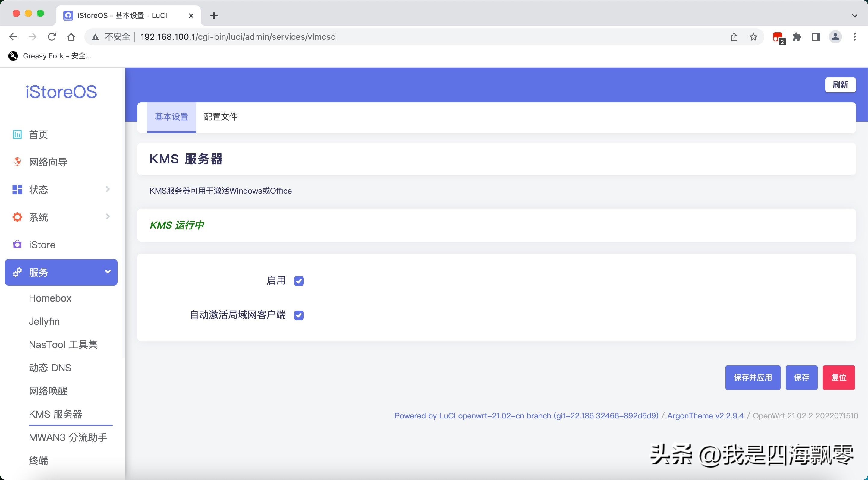Click the home dashboard icon beside 首页

click(17, 134)
